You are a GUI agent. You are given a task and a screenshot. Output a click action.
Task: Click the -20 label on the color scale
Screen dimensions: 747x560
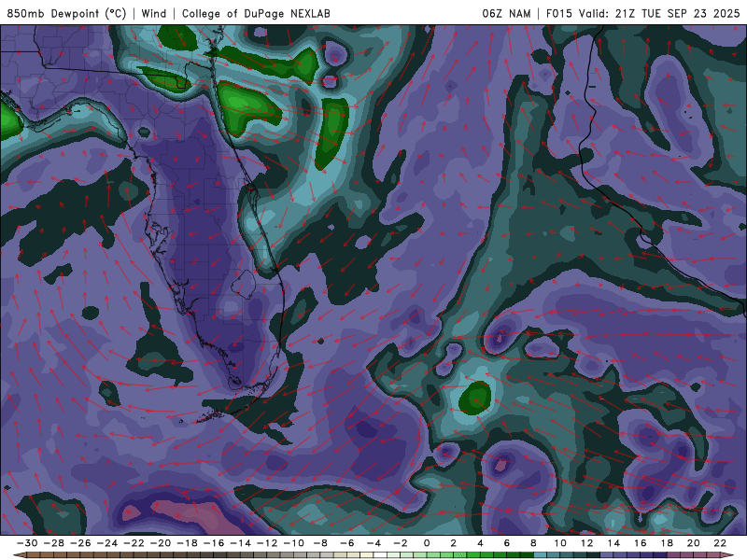[161, 543]
